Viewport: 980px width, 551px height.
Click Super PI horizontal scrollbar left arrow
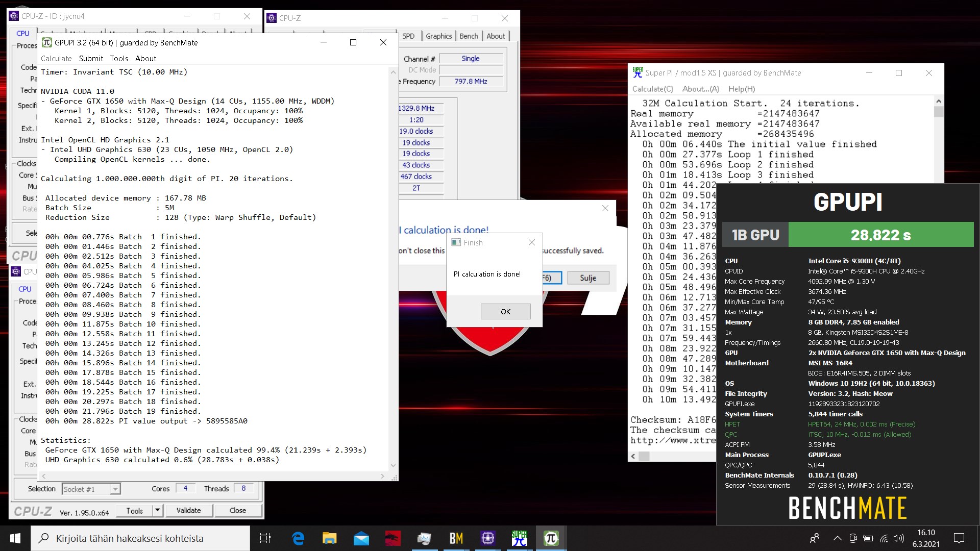click(x=633, y=456)
